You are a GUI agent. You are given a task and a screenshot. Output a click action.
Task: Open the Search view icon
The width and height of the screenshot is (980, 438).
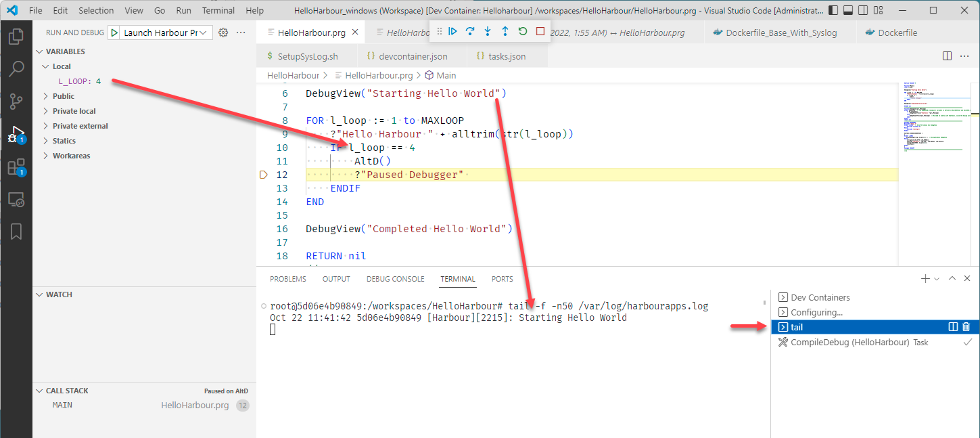point(16,69)
